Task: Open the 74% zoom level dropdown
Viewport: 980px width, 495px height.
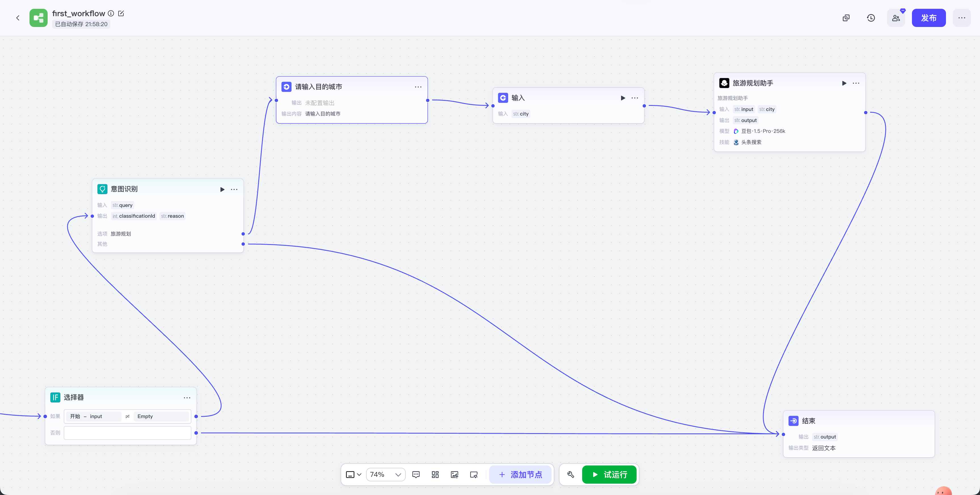Action: pyautogui.click(x=385, y=475)
